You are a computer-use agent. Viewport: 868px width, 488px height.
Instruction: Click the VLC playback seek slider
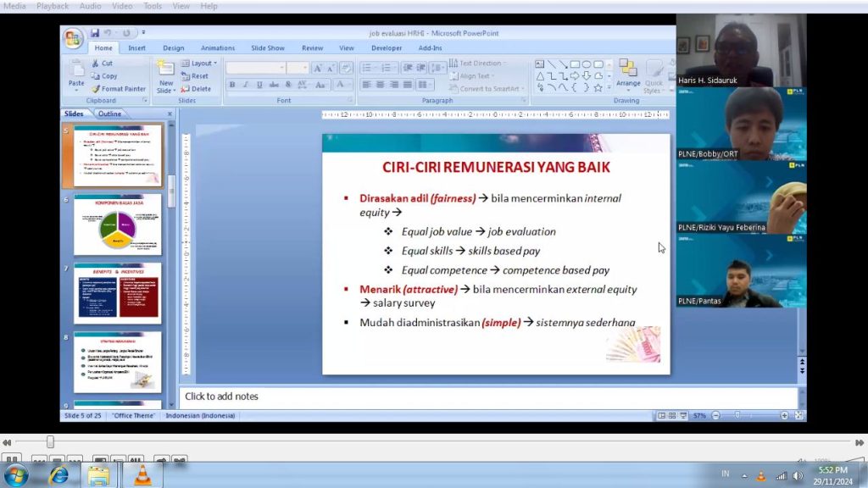50,442
